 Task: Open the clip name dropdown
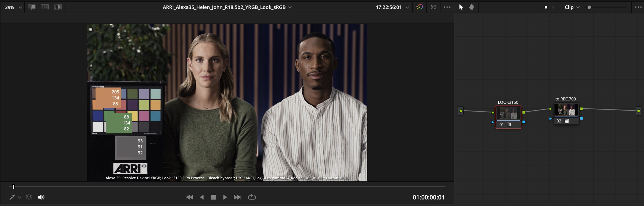click(x=290, y=7)
